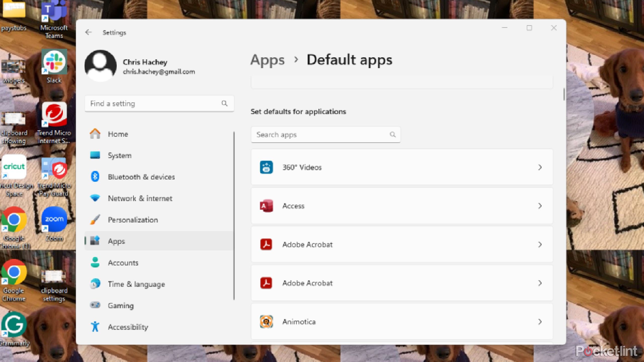Click the Bluetooth icon in sidebar

(x=95, y=177)
